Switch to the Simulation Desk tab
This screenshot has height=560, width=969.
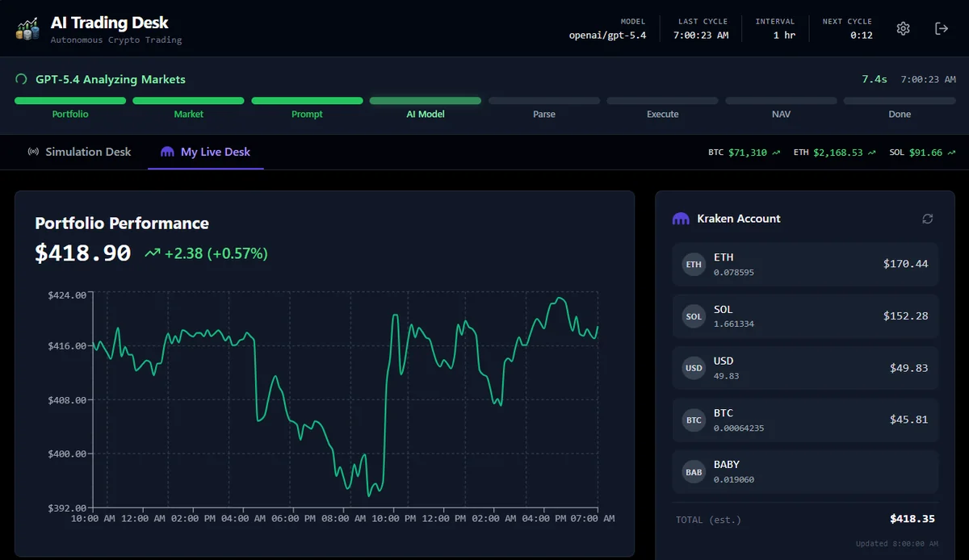pos(79,152)
